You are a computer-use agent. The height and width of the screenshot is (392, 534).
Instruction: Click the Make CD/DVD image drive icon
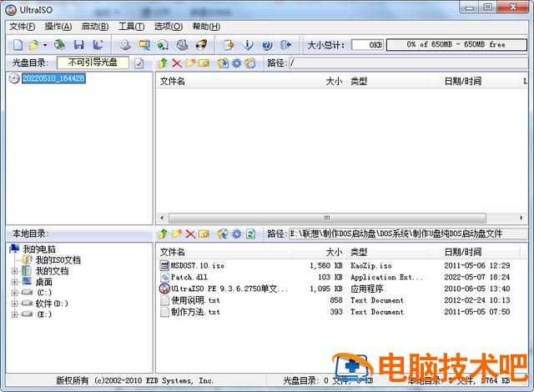click(x=125, y=44)
